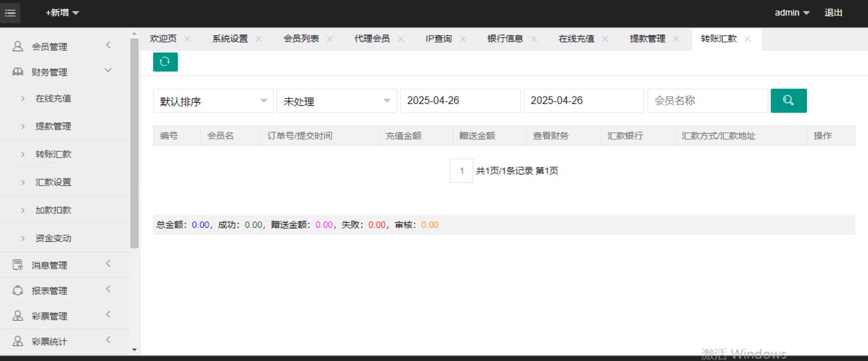
Task: Switch to the 提款管理 tab
Action: click(647, 39)
